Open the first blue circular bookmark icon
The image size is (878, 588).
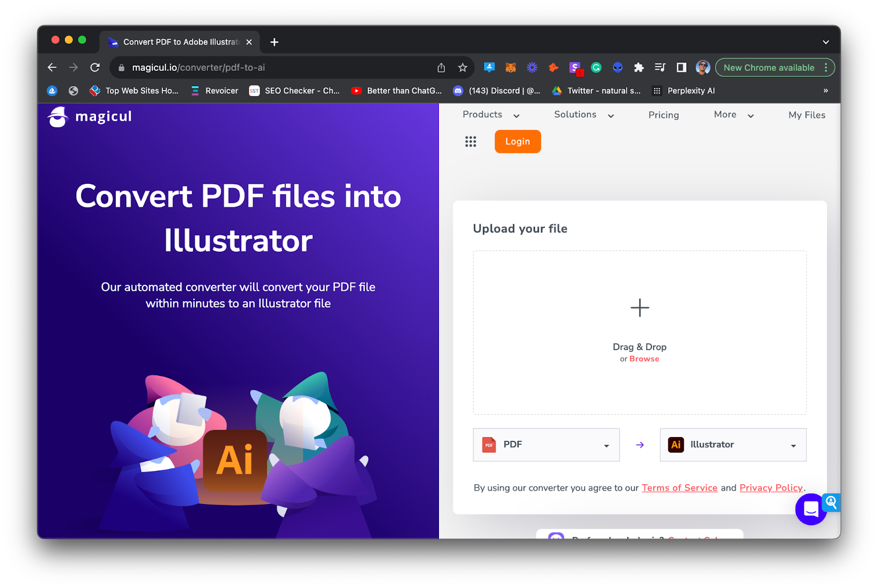tap(52, 91)
